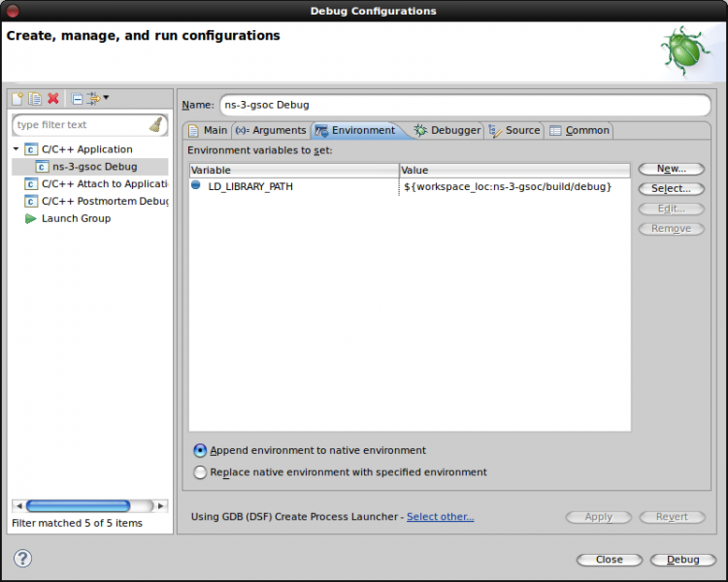
Task: Click the left arrow of the tree's horizontal scrollbar
Action: point(18,506)
